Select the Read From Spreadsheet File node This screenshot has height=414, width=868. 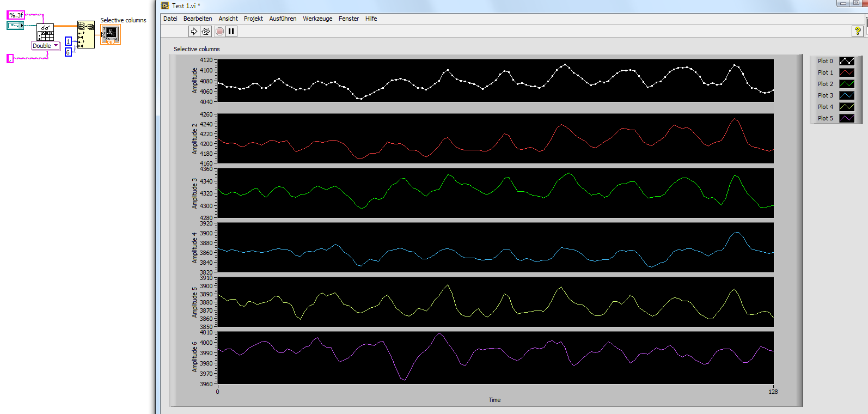tap(45, 33)
